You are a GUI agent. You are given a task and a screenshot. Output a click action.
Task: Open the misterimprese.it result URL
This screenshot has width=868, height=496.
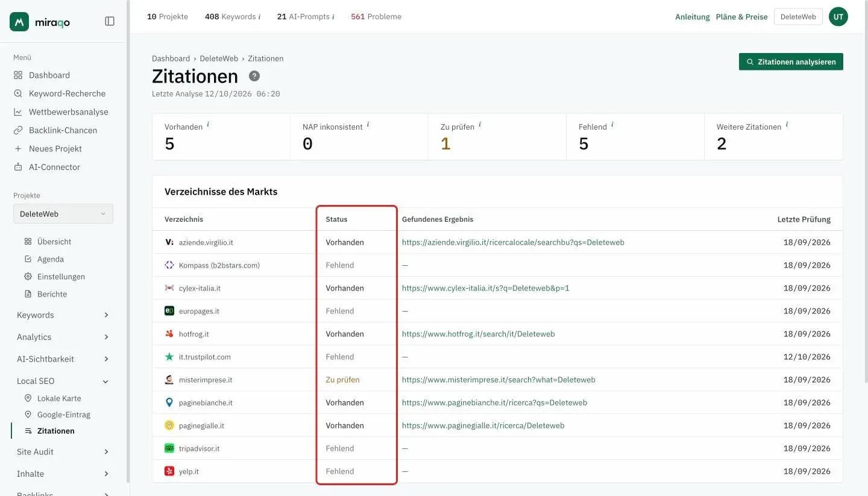(x=498, y=380)
